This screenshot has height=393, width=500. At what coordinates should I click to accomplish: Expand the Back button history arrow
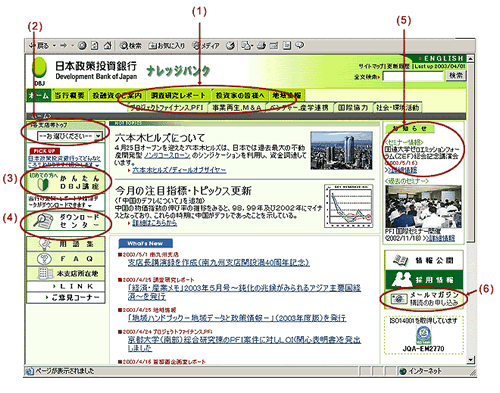click(54, 46)
